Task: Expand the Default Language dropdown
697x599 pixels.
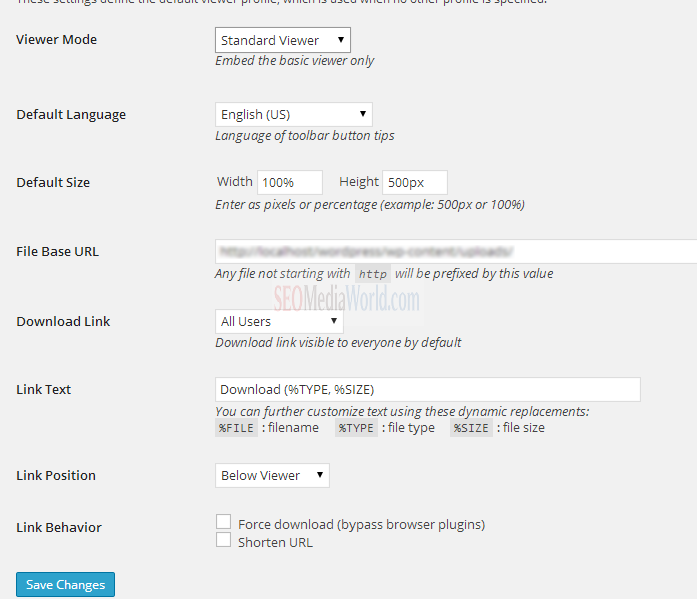Action: coord(293,114)
